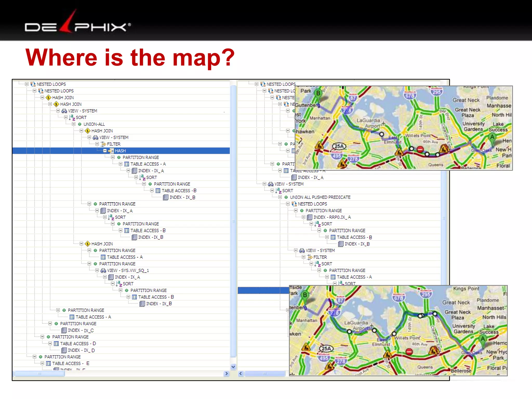
Task: Click index icon of INDEX - IX_C
Action: [x=64, y=330]
